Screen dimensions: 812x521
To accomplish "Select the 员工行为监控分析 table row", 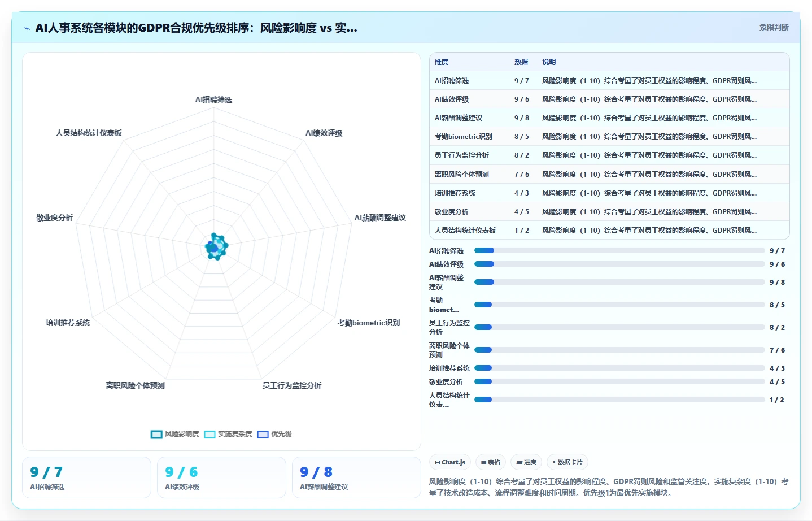I will click(609, 155).
